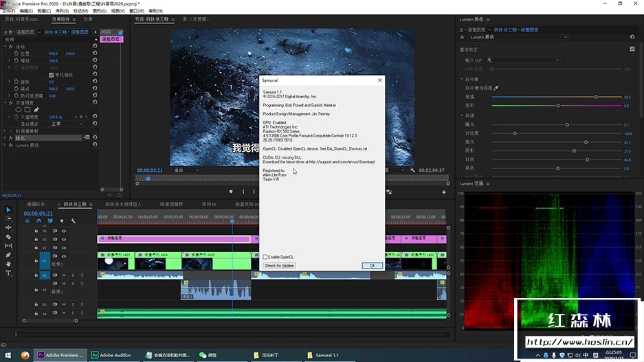Viewport: 644px width, 362px height.
Task: Toggle timeline Snap magnet icon
Action: [38, 220]
